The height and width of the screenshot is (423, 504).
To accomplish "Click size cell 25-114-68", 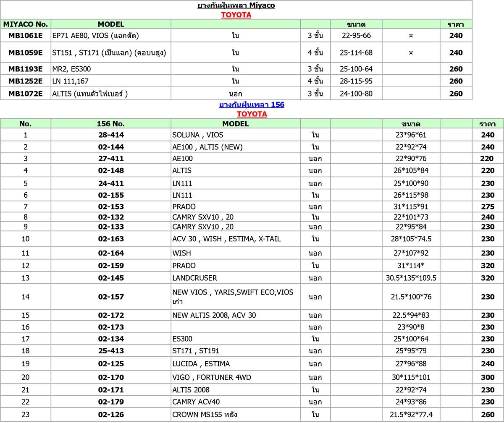I will coord(356,52).
